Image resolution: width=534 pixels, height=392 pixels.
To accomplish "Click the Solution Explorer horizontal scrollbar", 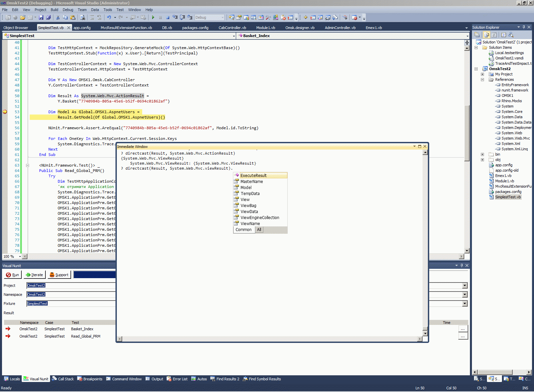I will [494, 372].
